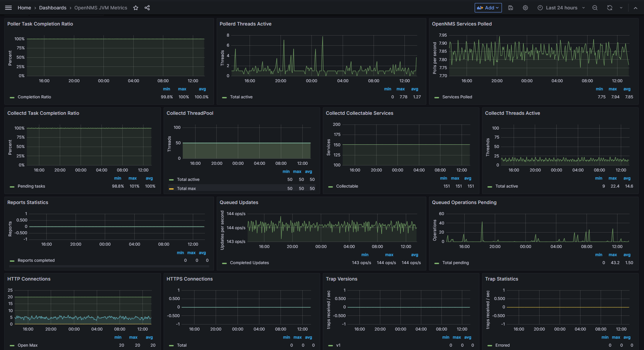Viewport: 644px width, 350px height.
Task: Sort Collectd ThreadPool legend by max
Action: point(297,171)
